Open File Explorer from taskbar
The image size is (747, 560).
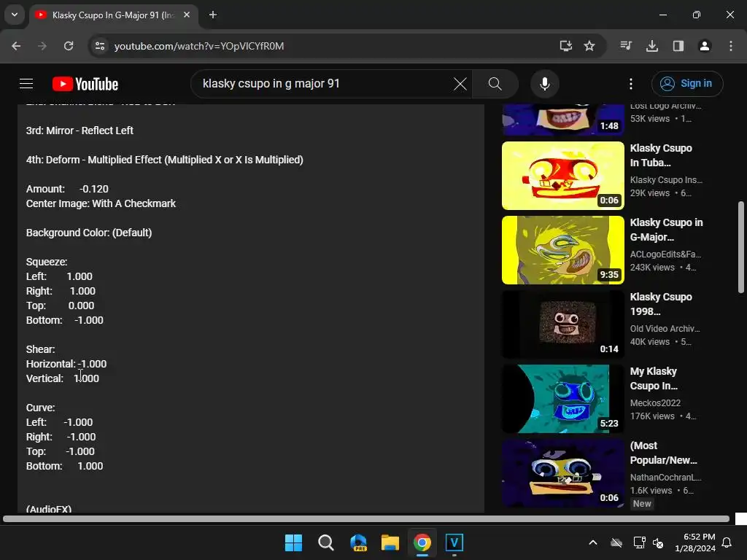coord(390,542)
